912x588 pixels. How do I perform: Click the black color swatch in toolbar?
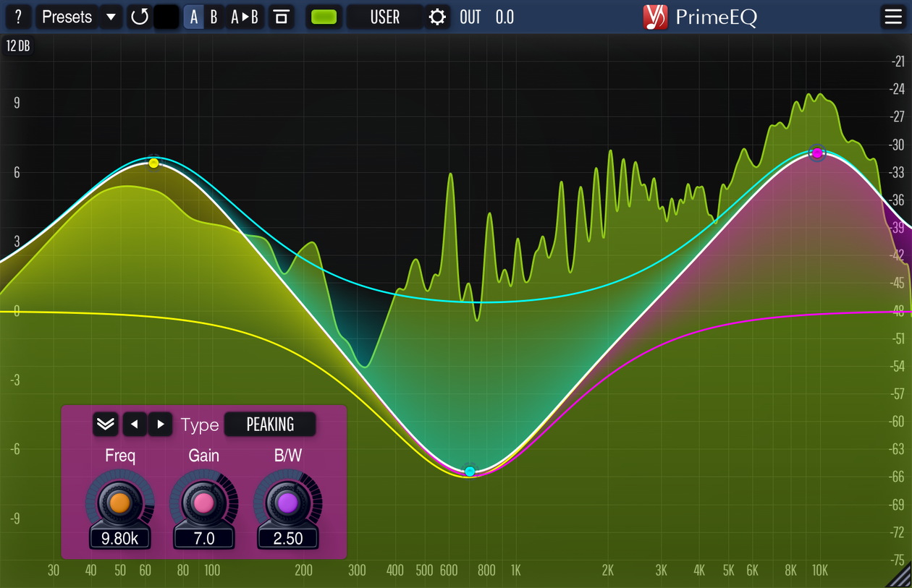tap(166, 17)
